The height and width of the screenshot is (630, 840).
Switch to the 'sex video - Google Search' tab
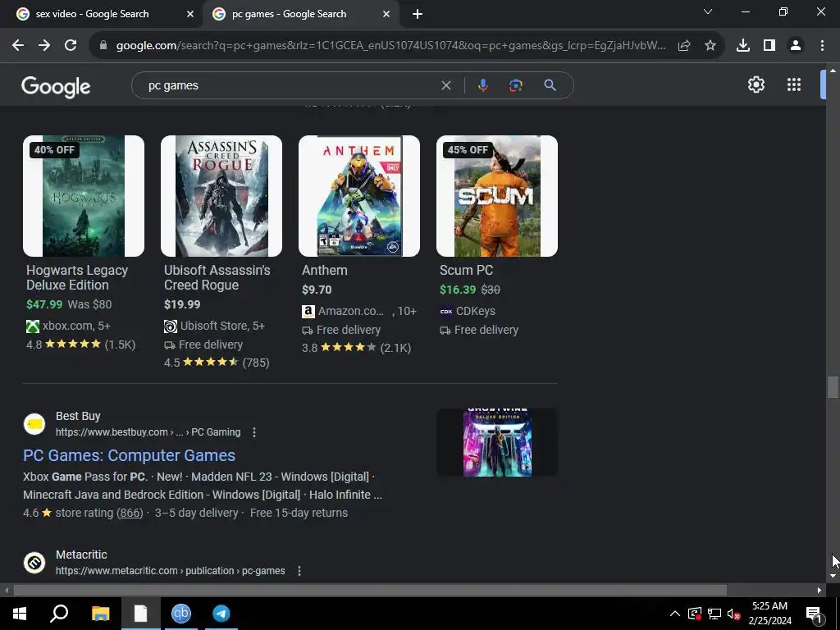coord(92,14)
